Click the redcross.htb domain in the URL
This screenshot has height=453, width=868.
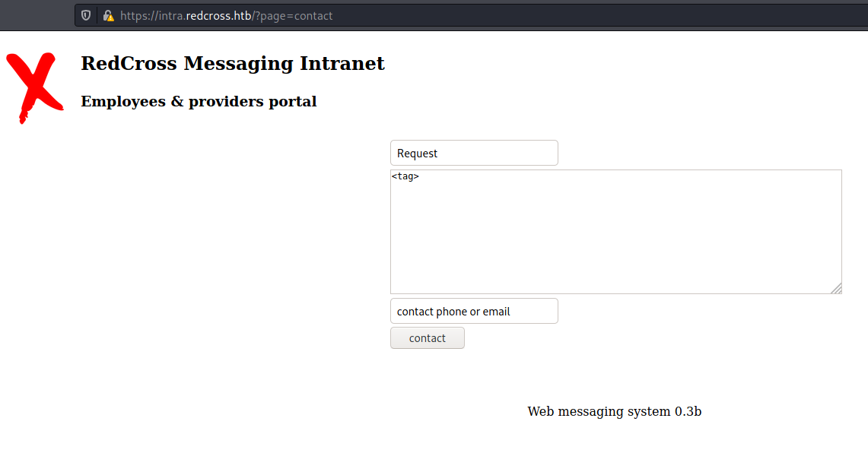click(218, 16)
